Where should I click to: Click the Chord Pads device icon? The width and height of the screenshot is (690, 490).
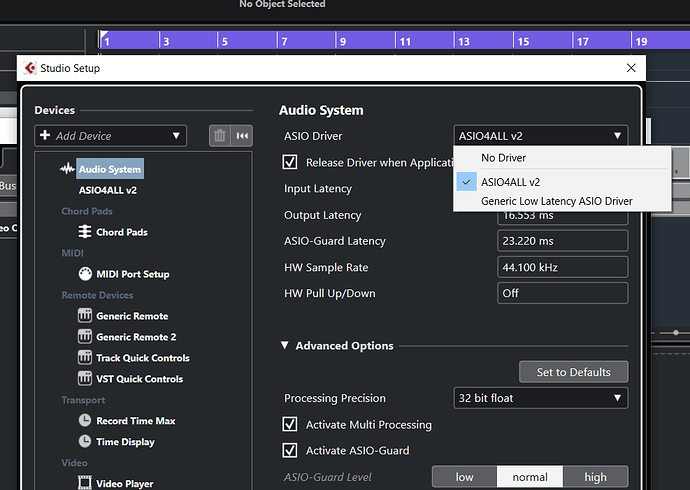click(x=85, y=232)
